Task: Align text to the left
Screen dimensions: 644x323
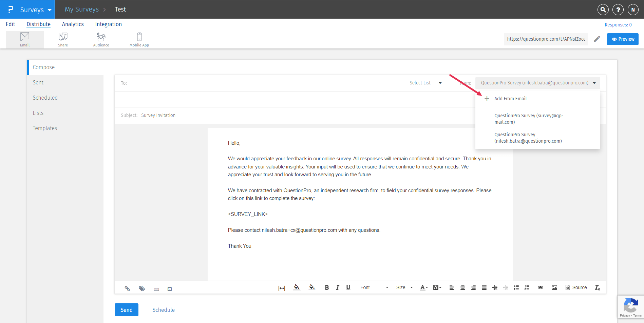Action: (x=452, y=287)
